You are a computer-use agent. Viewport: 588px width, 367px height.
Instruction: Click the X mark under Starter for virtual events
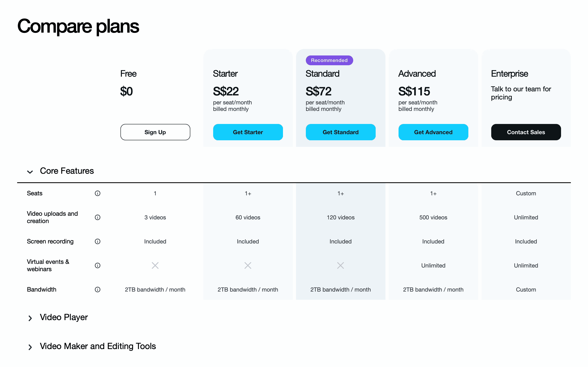[x=248, y=265]
